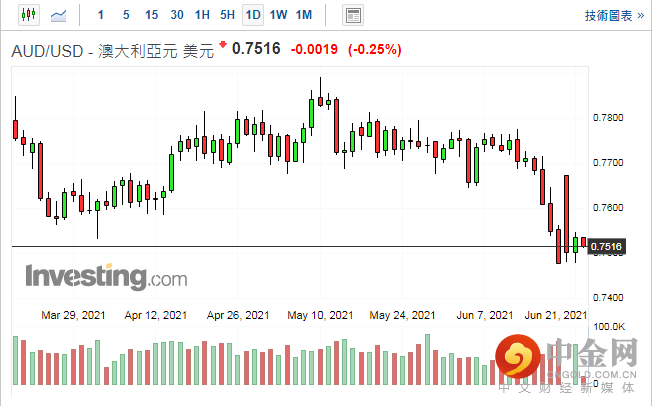
Task: Click the 0.7516 price label on axis
Action: [x=606, y=246]
